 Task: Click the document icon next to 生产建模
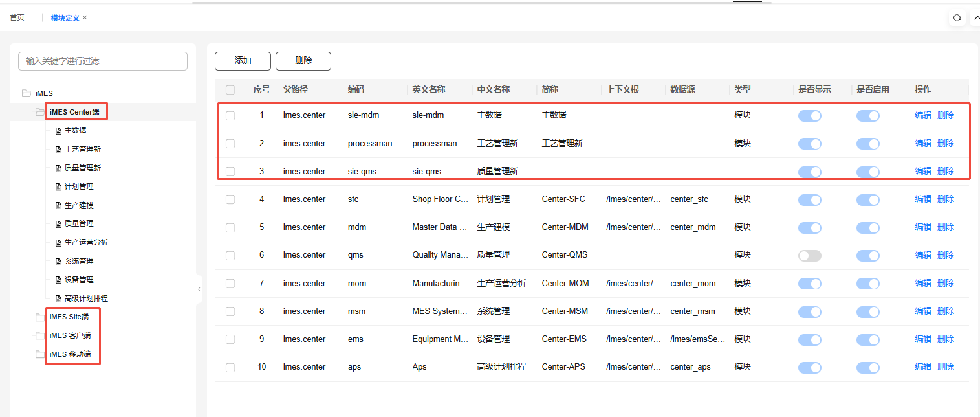59,206
